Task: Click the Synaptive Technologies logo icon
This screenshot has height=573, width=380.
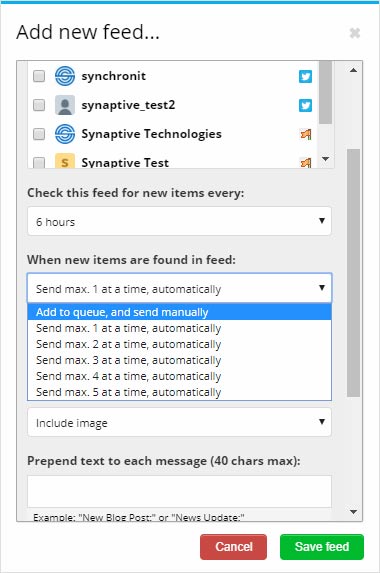Action: [x=65, y=134]
